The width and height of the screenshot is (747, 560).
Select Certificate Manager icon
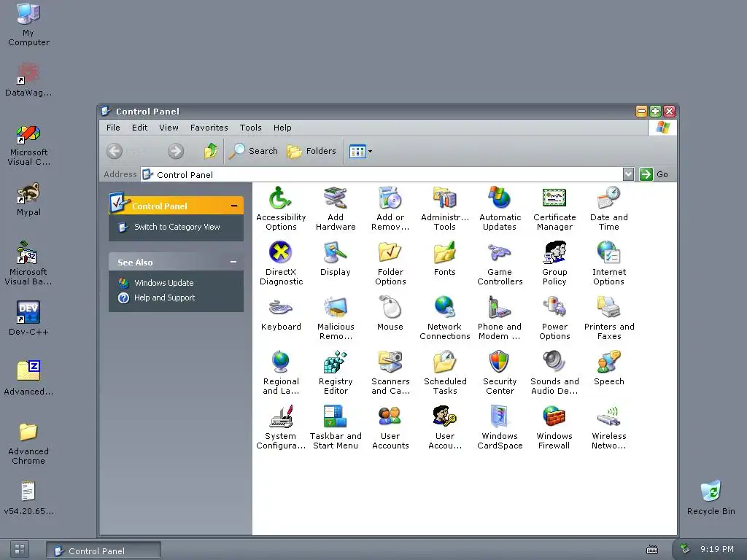[554, 209]
